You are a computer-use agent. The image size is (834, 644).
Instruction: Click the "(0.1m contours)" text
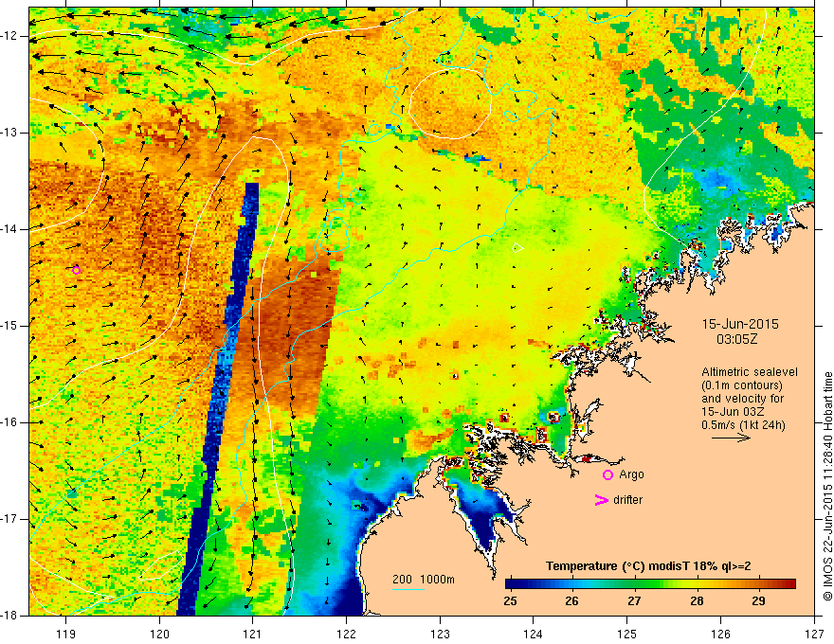[742, 385]
